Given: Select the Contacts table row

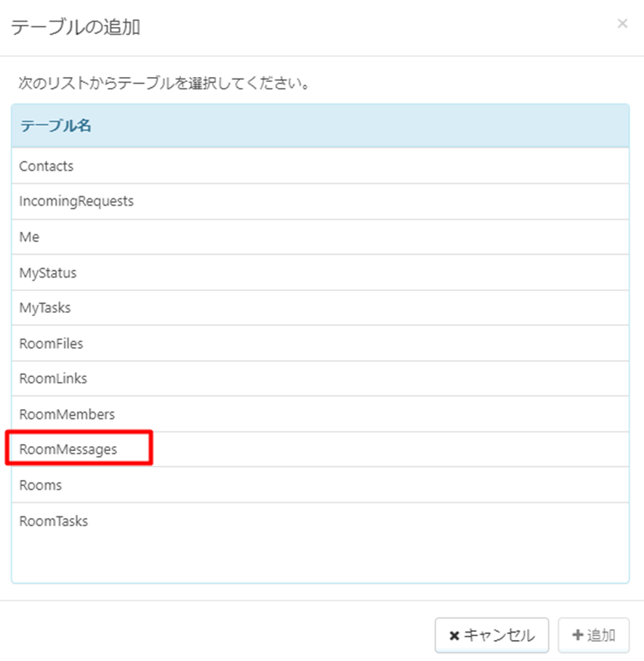Looking at the screenshot, I should (47, 166).
